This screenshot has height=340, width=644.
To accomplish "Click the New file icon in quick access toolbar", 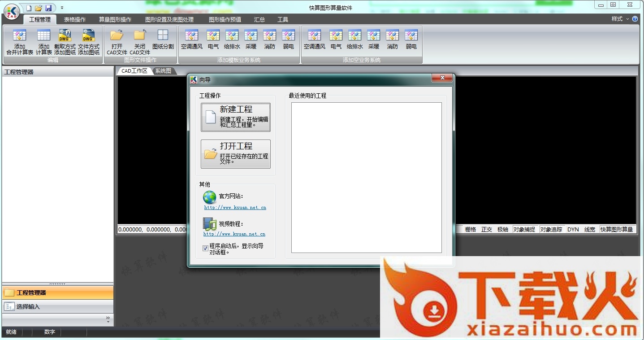I will (29, 8).
